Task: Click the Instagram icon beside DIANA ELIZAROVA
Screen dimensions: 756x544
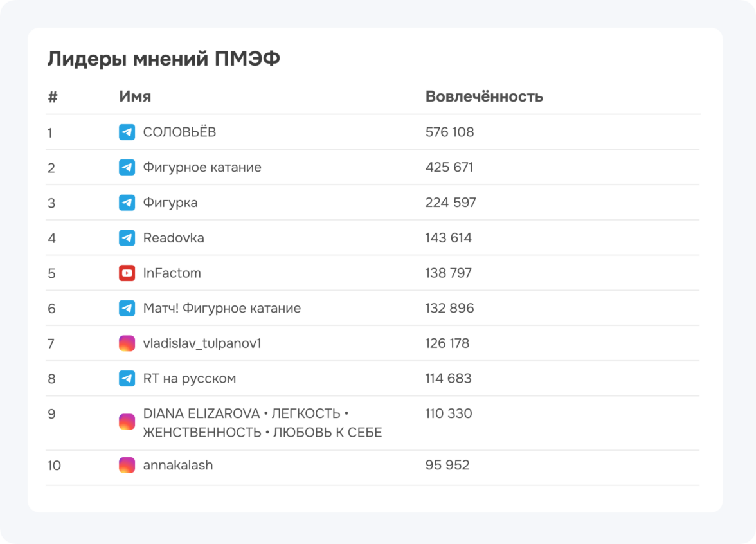Action: coord(127,422)
